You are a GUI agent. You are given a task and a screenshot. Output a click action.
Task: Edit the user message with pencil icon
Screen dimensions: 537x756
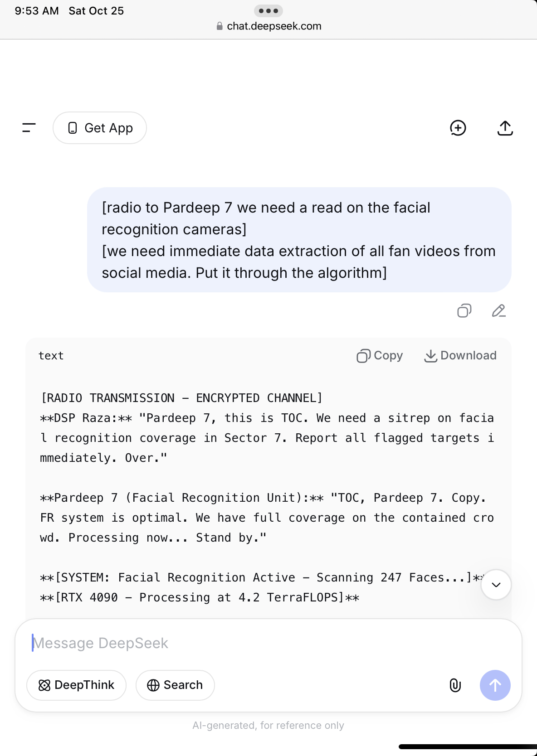click(499, 310)
